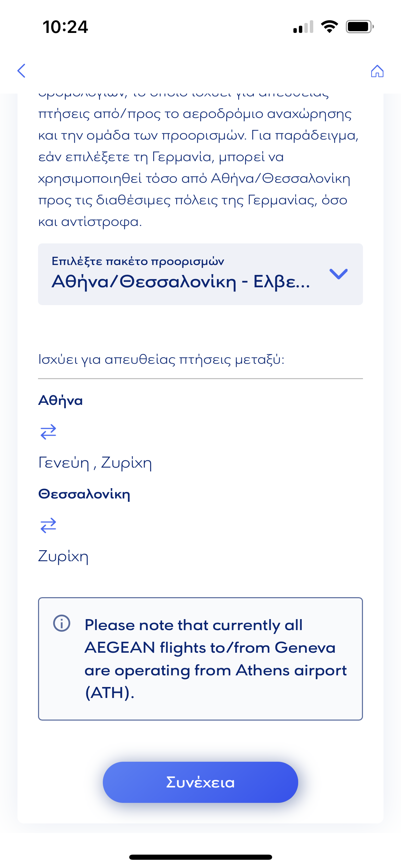Tap the Αθήνα heading
This screenshot has height=868, width=401.
tap(60, 400)
